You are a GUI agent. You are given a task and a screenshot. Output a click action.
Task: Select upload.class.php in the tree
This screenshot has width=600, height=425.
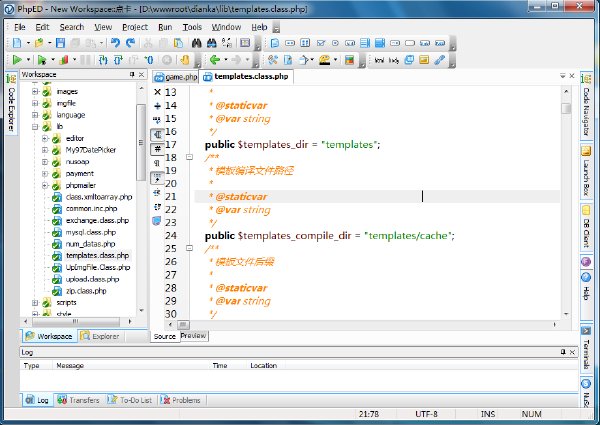(x=92, y=279)
